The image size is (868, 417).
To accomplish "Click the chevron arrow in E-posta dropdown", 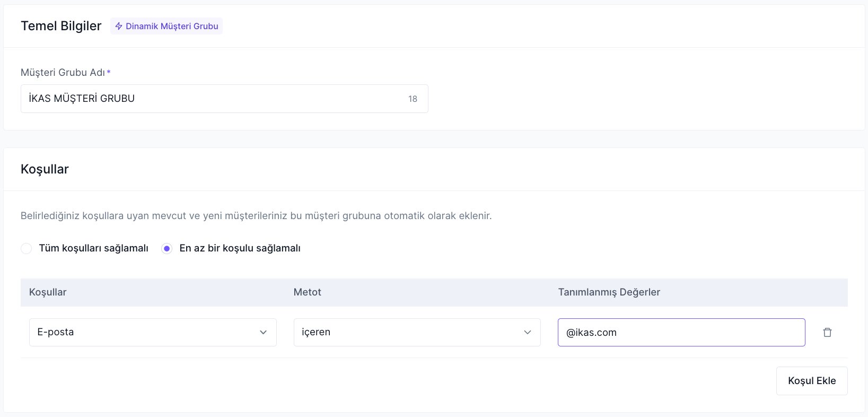I will coord(263,333).
